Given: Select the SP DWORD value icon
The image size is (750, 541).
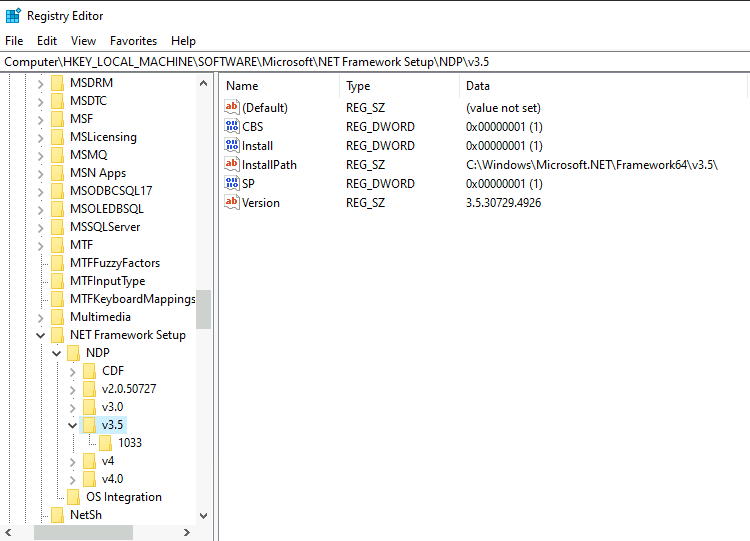Looking at the screenshot, I should click(x=232, y=183).
